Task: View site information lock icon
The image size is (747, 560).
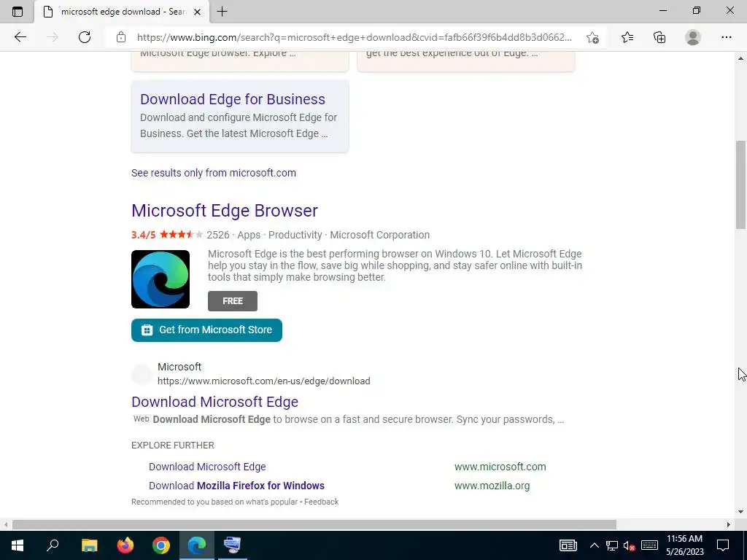Action: point(121,37)
